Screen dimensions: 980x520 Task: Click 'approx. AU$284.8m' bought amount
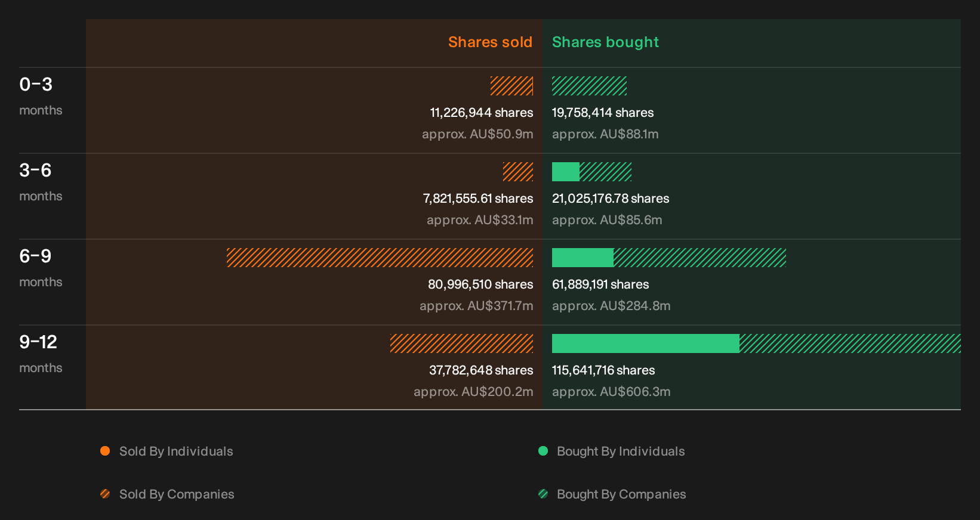point(611,306)
